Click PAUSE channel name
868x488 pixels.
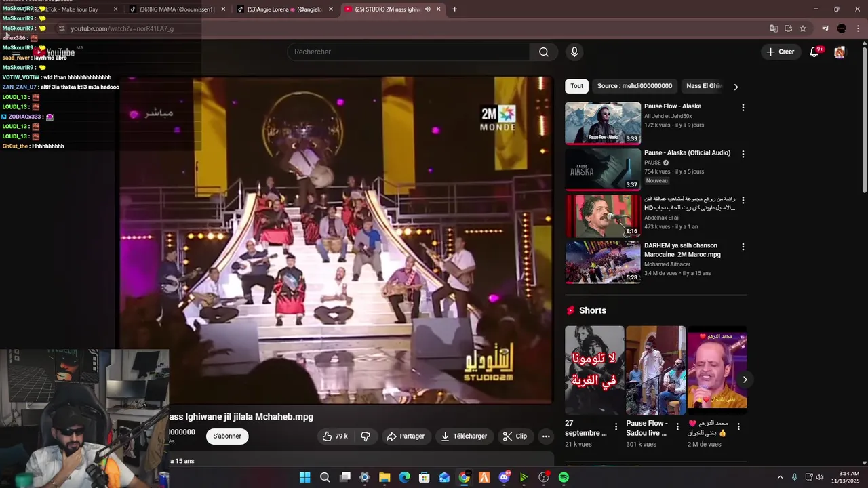[x=652, y=163]
